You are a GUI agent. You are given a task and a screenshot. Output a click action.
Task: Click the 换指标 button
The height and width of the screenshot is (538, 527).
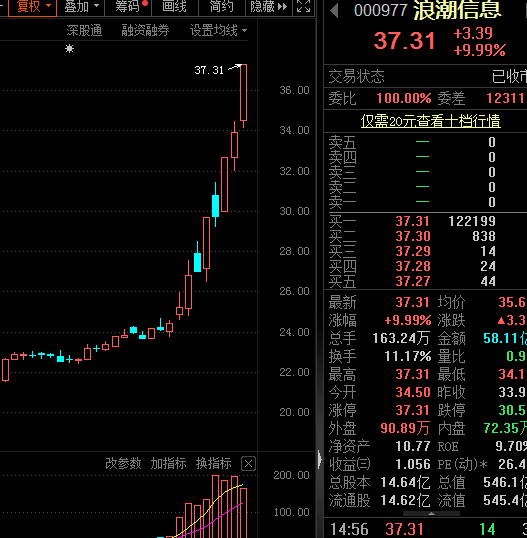213,464
